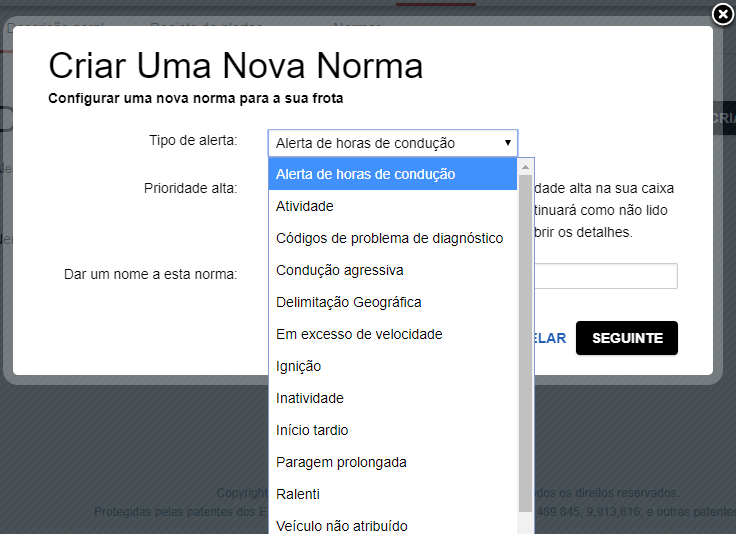The width and height of the screenshot is (736, 534).
Task: Select Em excesso de velocidade
Action: point(393,334)
